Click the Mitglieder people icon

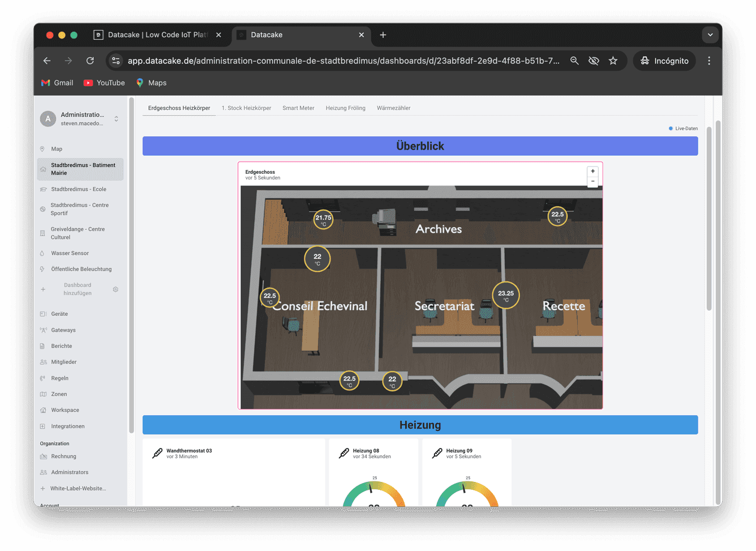tap(43, 362)
